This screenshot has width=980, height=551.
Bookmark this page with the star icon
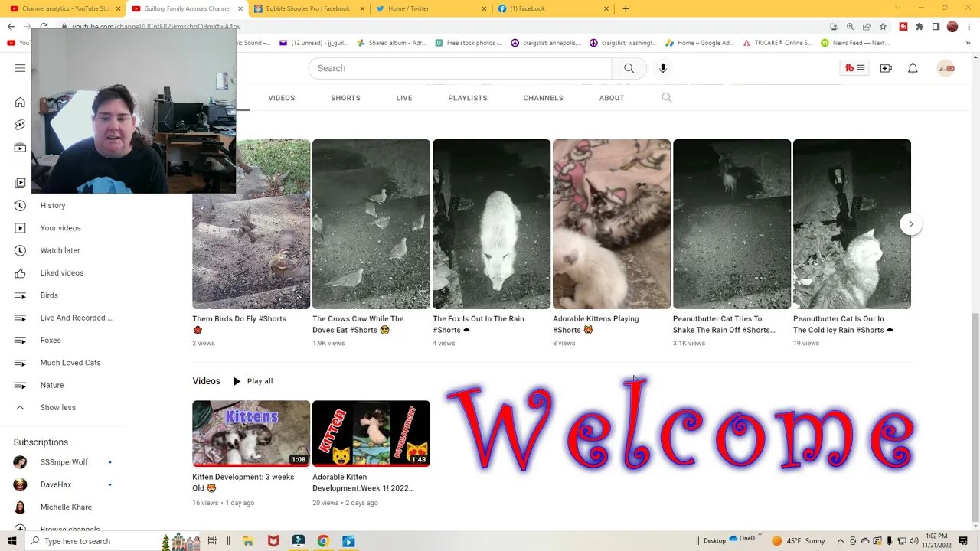point(883,26)
